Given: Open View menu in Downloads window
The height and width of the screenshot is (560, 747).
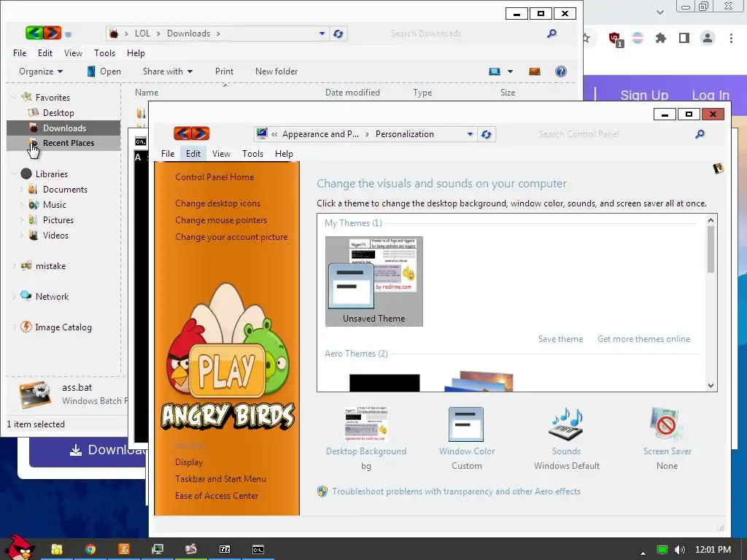Looking at the screenshot, I should point(74,52).
